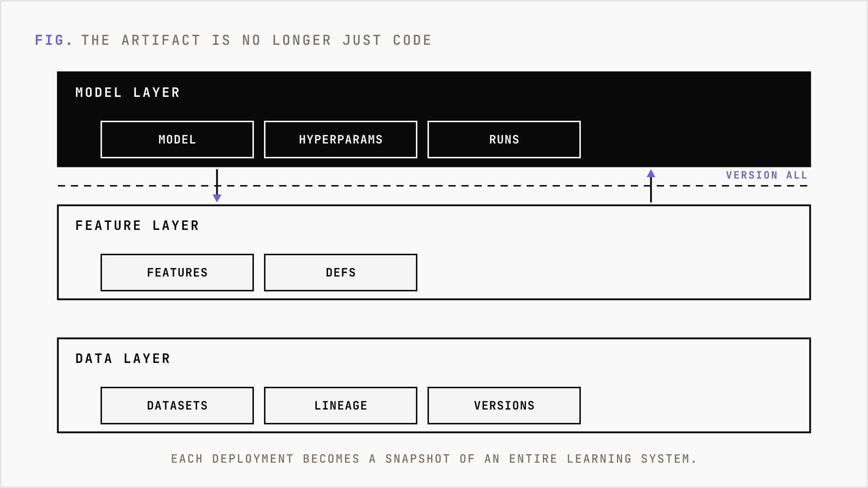Click the caption about each deployment snapshot
The image size is (868, 488).
tap(434, 459)
